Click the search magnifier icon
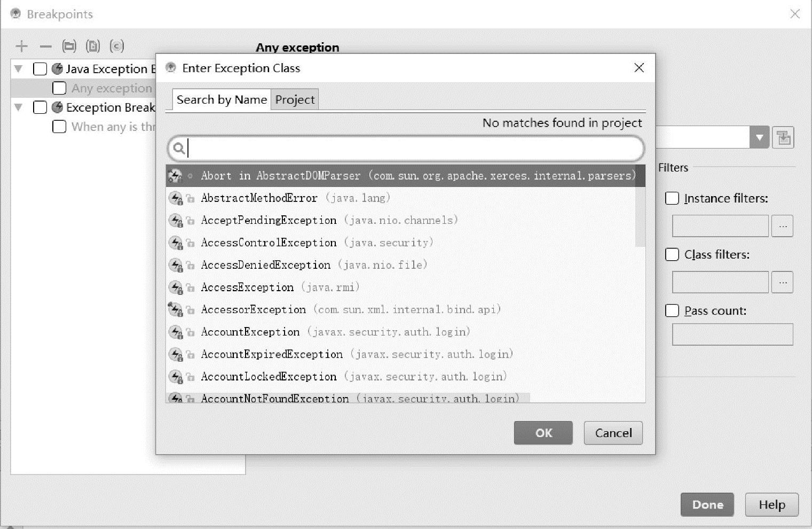812x529 pixels. [179, 149]
